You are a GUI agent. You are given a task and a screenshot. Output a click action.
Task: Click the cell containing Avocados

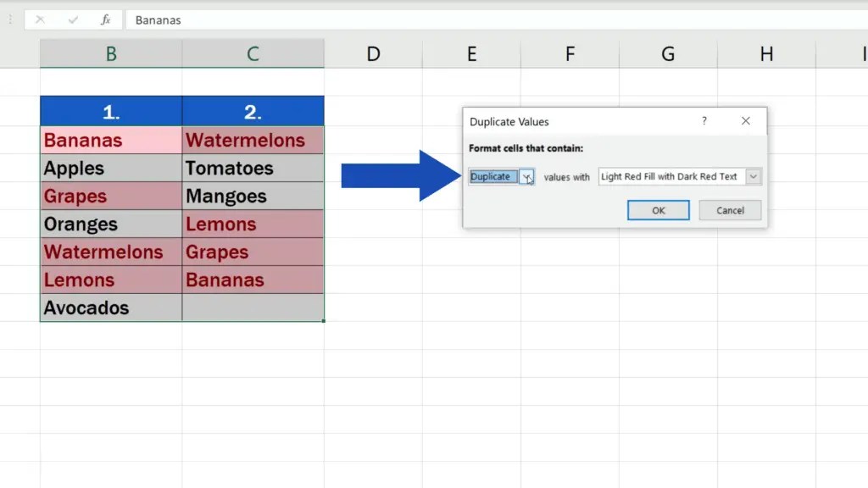click(x=110, y=308)
